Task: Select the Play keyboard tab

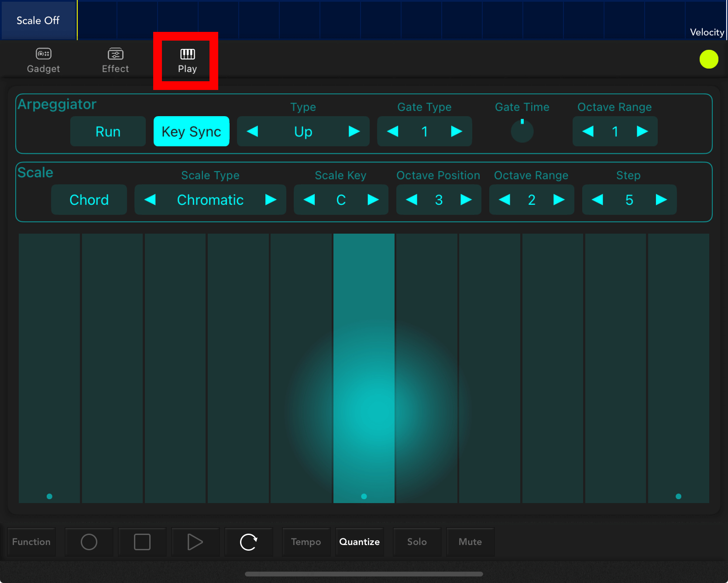Action: point(187,60)
